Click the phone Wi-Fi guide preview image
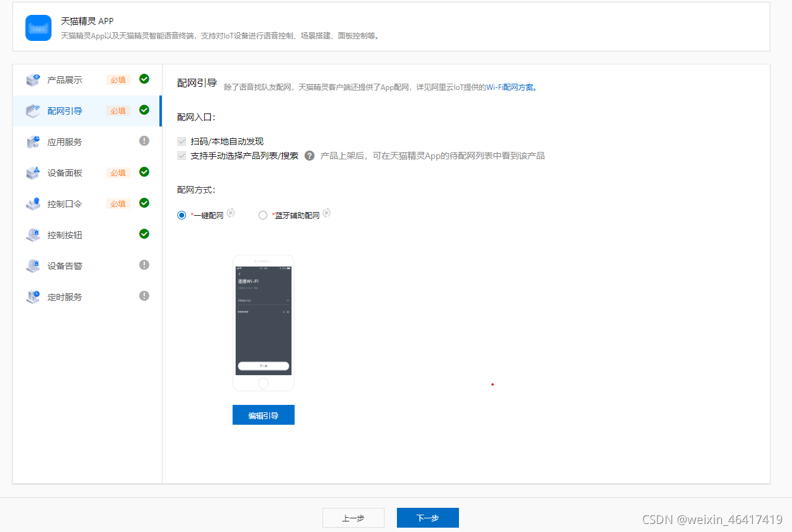The width and height of the screenshot is (792, 532). [x=264, y=323]
